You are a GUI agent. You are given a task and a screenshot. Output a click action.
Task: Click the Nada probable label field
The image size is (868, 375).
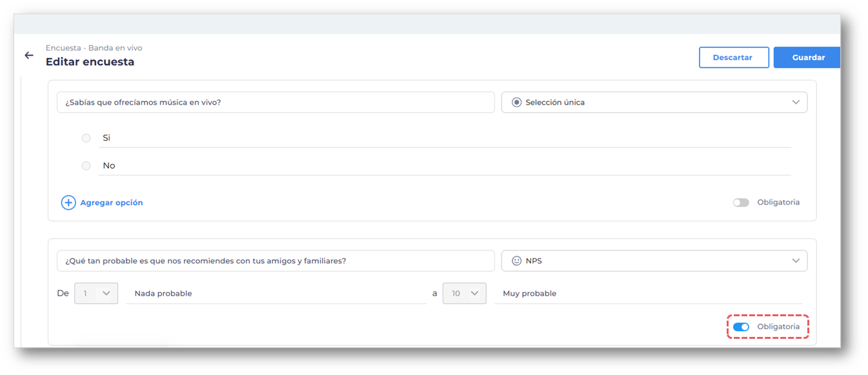[x=276, y=294]
